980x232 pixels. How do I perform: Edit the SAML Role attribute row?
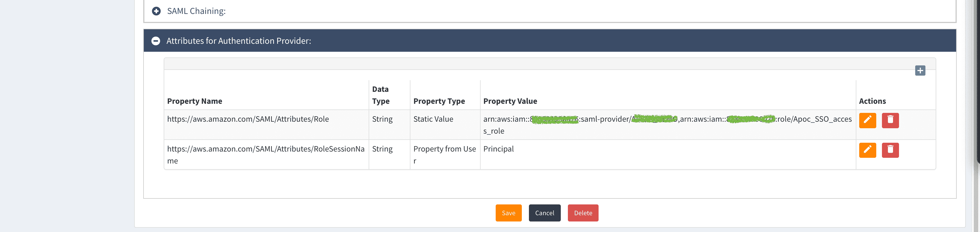[867, 120]
